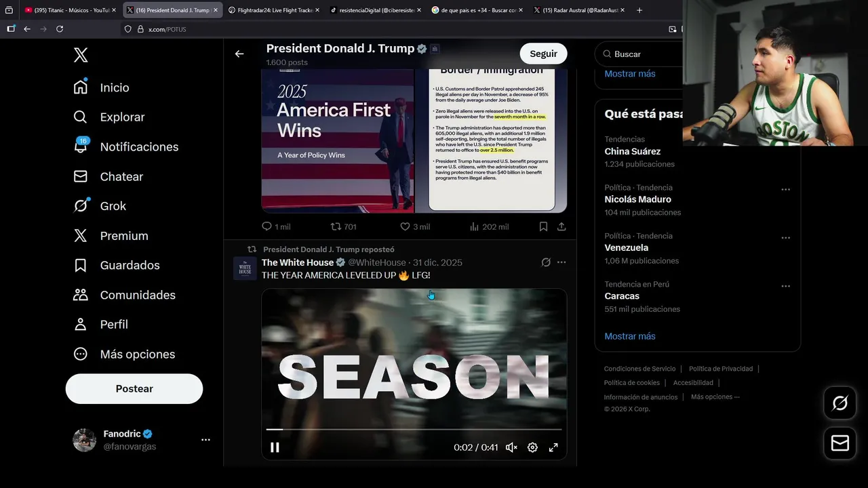The width and height of the screenshot is (868, 488).
Task: Open the Explorar page
Action: [x=109, y=117]
